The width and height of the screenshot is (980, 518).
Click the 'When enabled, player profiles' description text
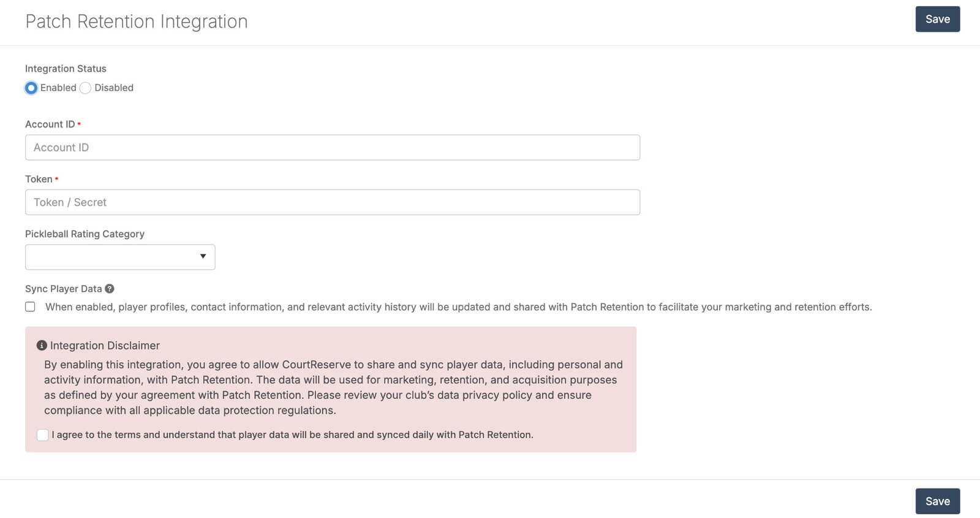(x=458, y=307)
